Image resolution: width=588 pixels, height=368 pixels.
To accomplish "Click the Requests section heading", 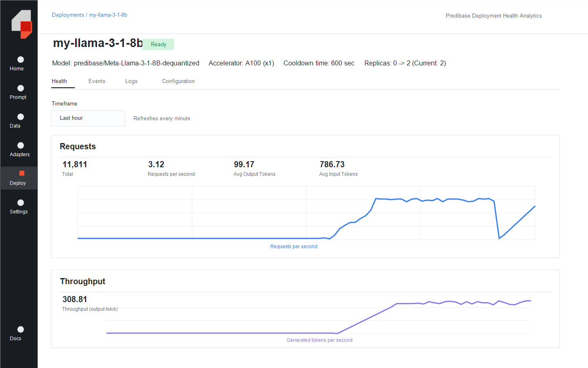I will pos(78,146).
